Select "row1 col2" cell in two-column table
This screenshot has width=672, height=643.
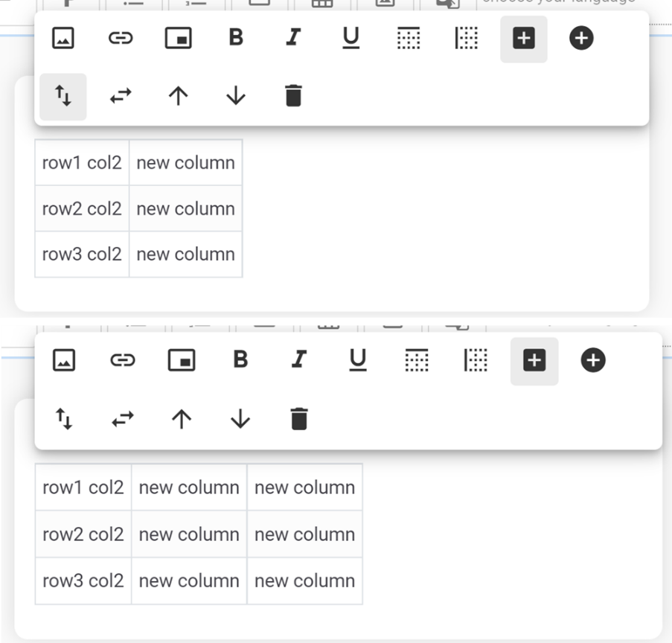click(x=82, y=163)
